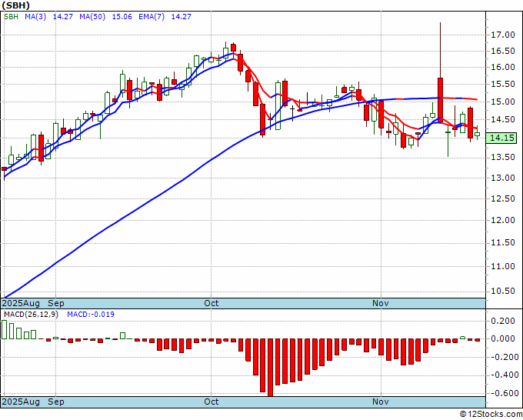Click the Sep label on price chart axis

coord(56,303)
